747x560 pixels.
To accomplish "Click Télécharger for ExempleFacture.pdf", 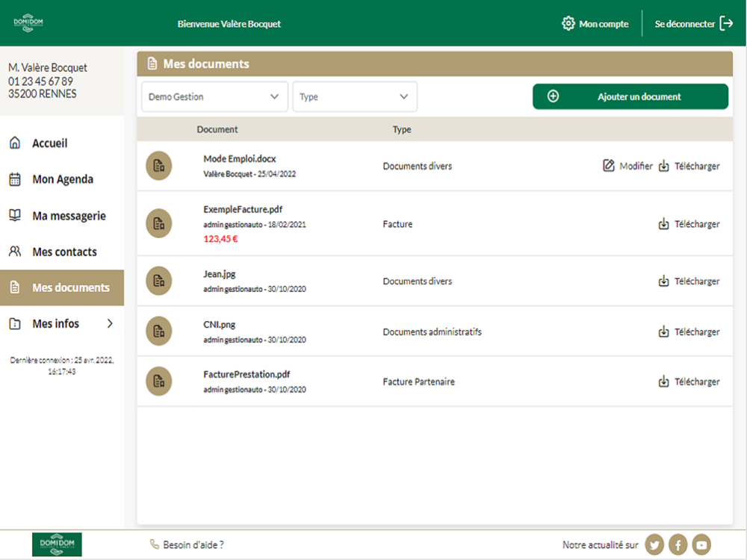I will point(697,224).
